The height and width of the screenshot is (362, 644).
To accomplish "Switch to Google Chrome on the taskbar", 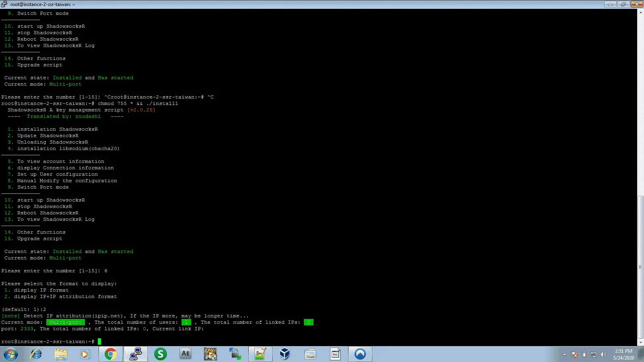I will [x=110, y=354].
